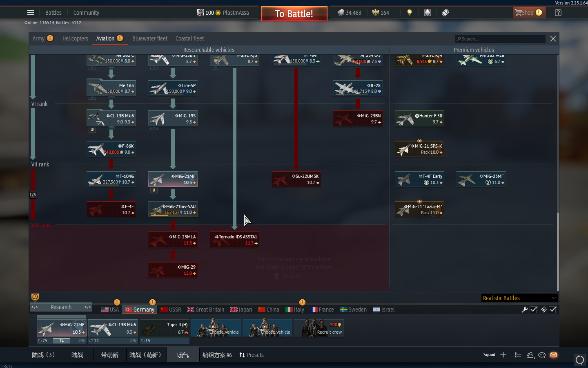588x368 pixels.
Task: Select MiG-23MLA in research tree
Action: tap(173, 240)
